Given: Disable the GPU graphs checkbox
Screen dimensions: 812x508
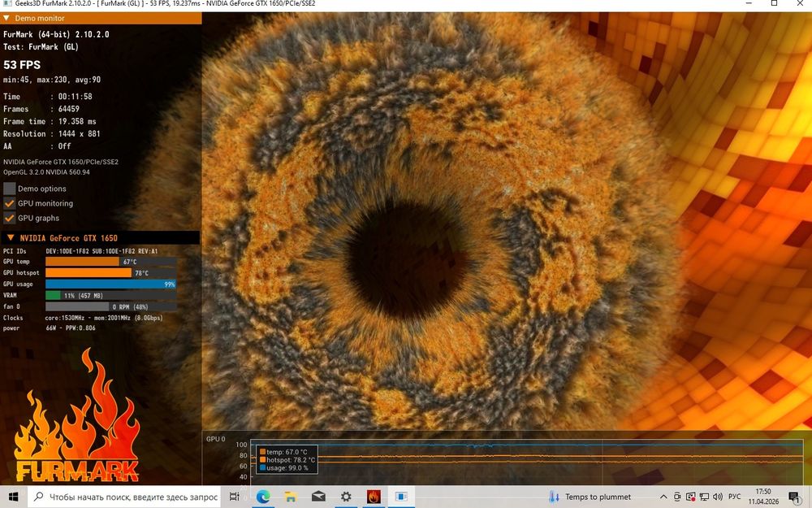Looking at the screenshot, I should [x=10, y=218].
